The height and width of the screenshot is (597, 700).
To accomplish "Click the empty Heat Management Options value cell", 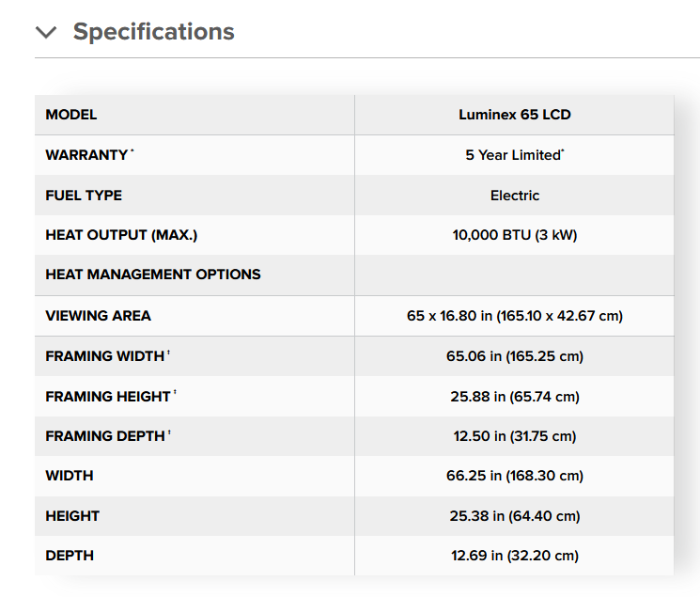I will coord(514,275).
